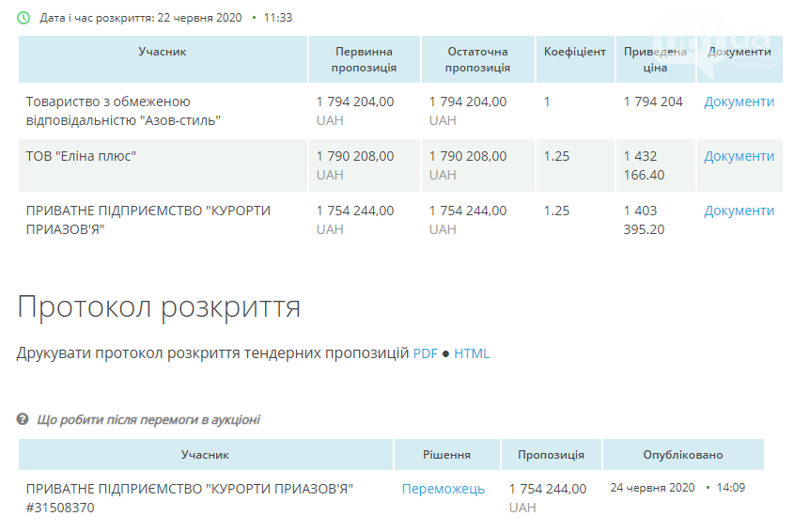Click the opening time 11:33
This screenshot has width=794, height=532.
pos(278,18)
